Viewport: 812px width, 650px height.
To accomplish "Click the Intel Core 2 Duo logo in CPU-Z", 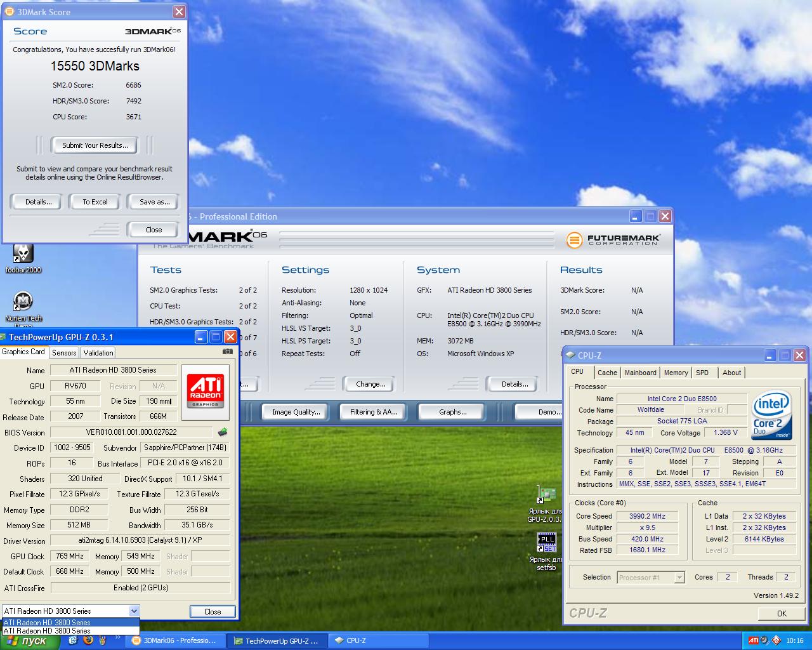I will 771,415.
